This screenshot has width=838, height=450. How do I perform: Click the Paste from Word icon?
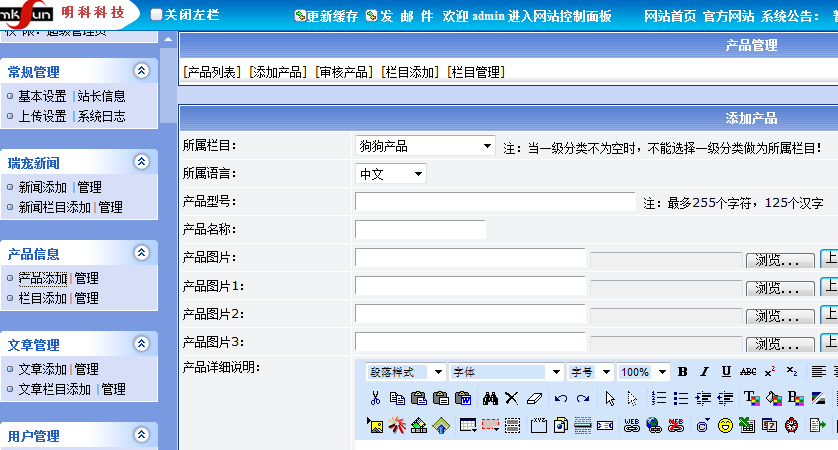(x=463, y=398)
